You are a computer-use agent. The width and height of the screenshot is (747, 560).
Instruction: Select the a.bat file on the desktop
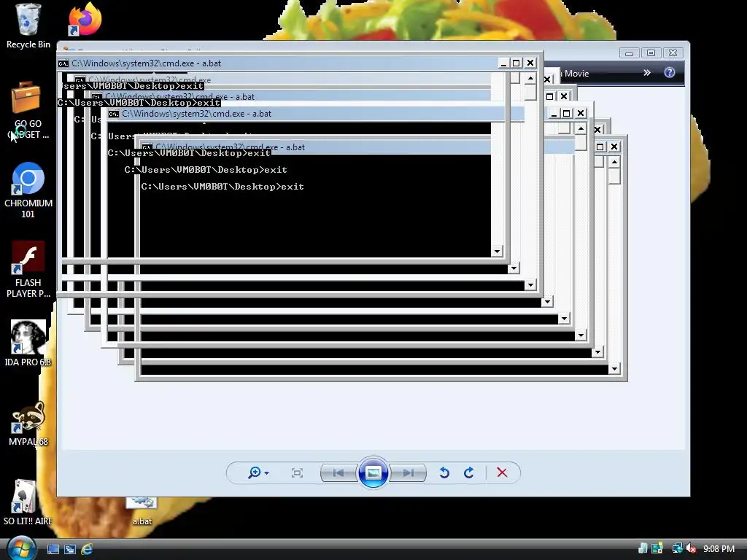point(142,512)
